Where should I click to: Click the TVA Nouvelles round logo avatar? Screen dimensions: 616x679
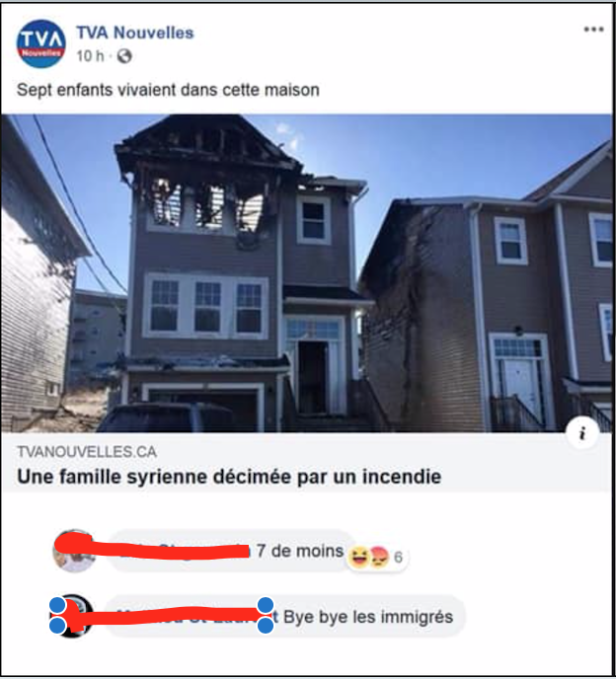(x=40, y=43)
